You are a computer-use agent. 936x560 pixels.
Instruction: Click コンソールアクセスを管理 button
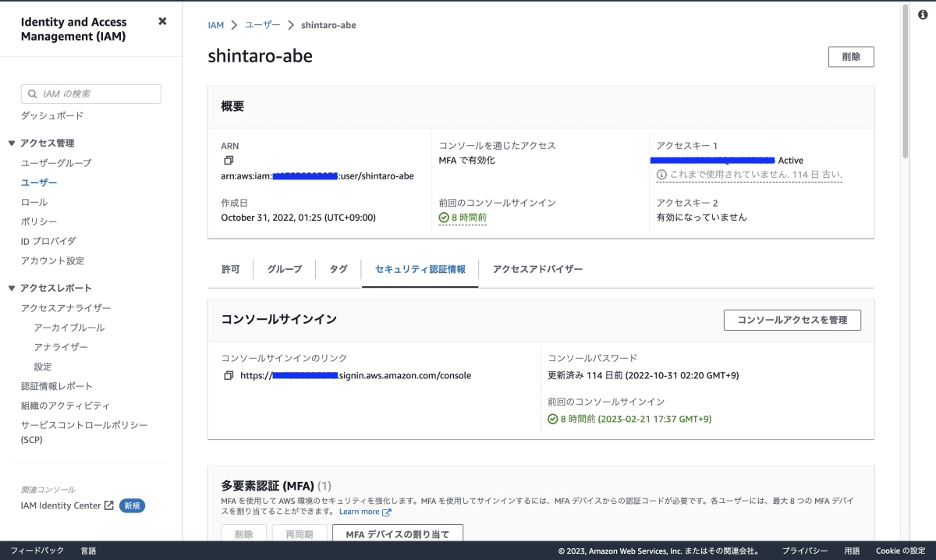pyautogui.click(x=792, y=320)
